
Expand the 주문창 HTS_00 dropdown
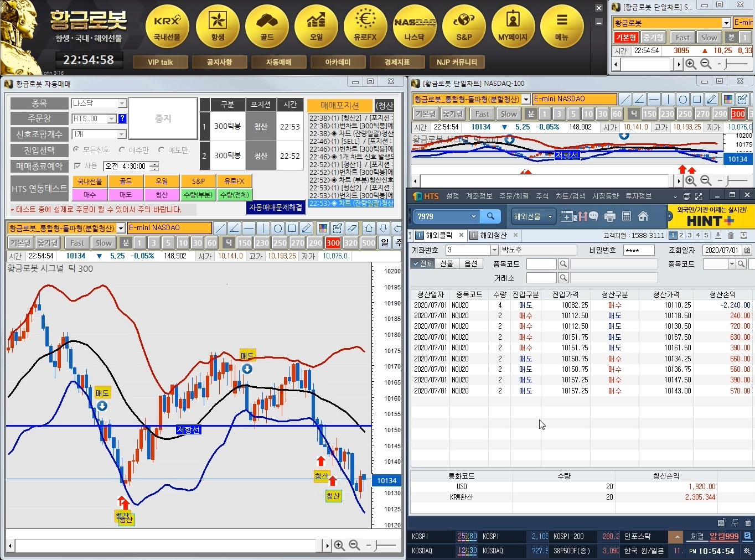click(111, 118)
